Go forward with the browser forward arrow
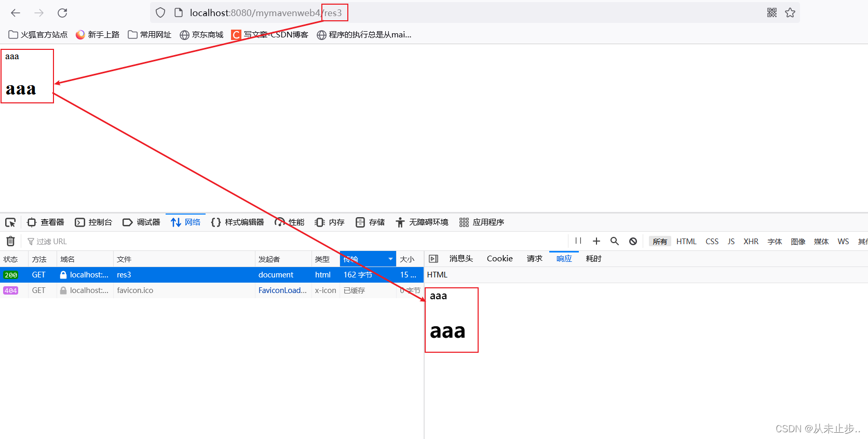868x439 pixels. point(39,13)
